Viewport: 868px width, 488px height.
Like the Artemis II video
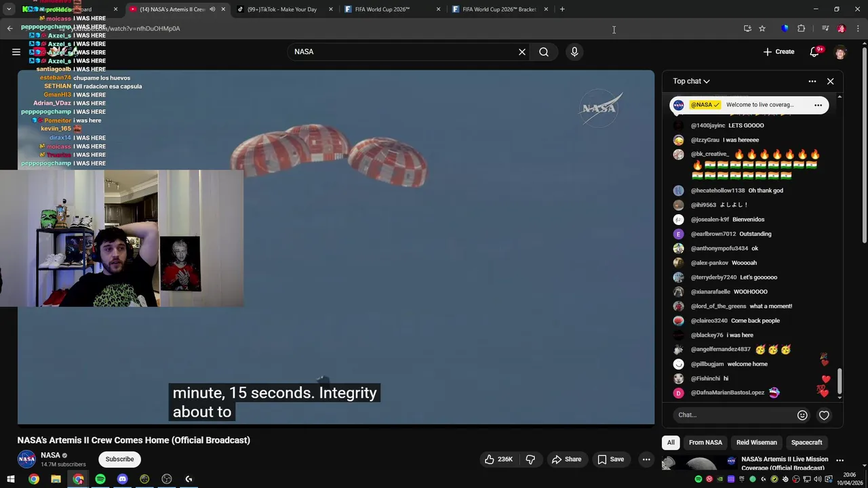click(498, 460)
